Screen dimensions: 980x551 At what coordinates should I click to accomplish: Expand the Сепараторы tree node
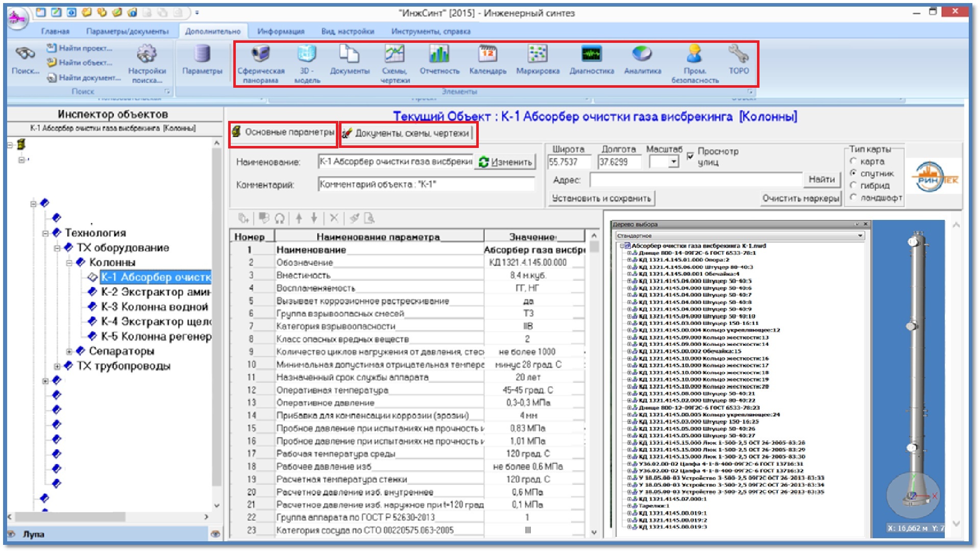coord(69,352)
